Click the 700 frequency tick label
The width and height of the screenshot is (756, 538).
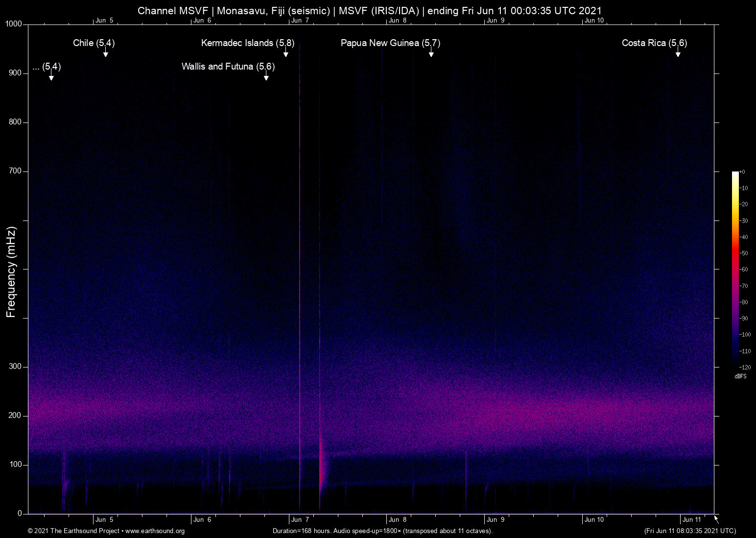(x=15, y=171)
